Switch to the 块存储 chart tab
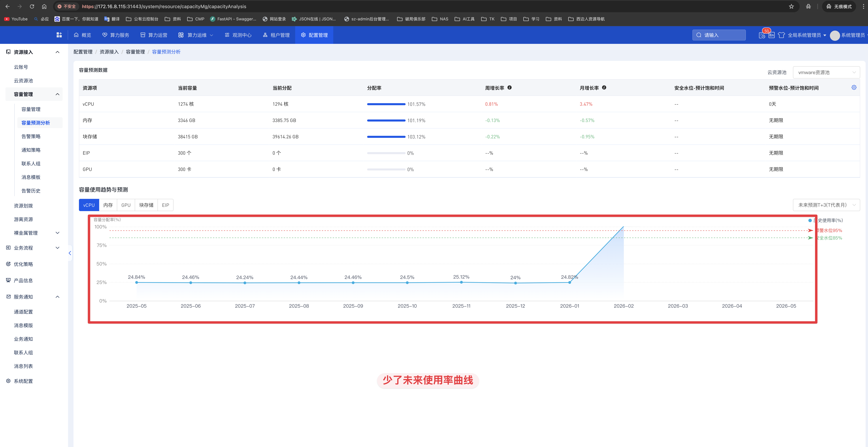The width and height of the screenshot is (868, 447). pos(146,205)
